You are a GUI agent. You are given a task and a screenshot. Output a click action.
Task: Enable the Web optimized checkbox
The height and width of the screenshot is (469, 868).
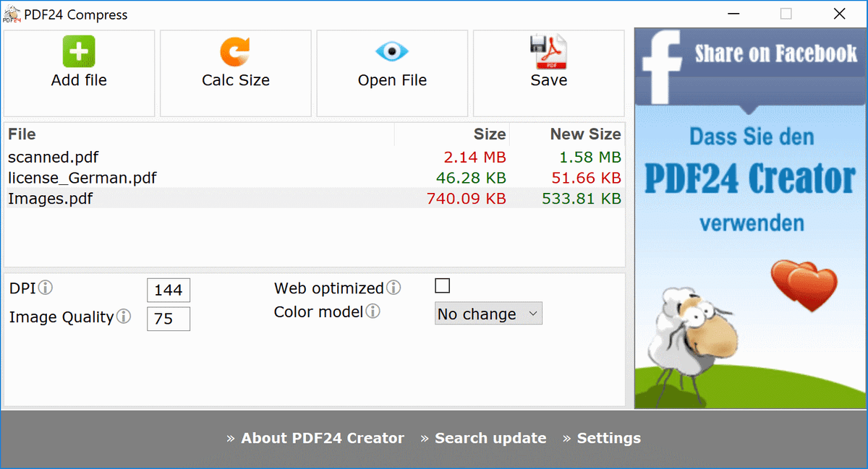pyautogui.click(x=442, y=286)
